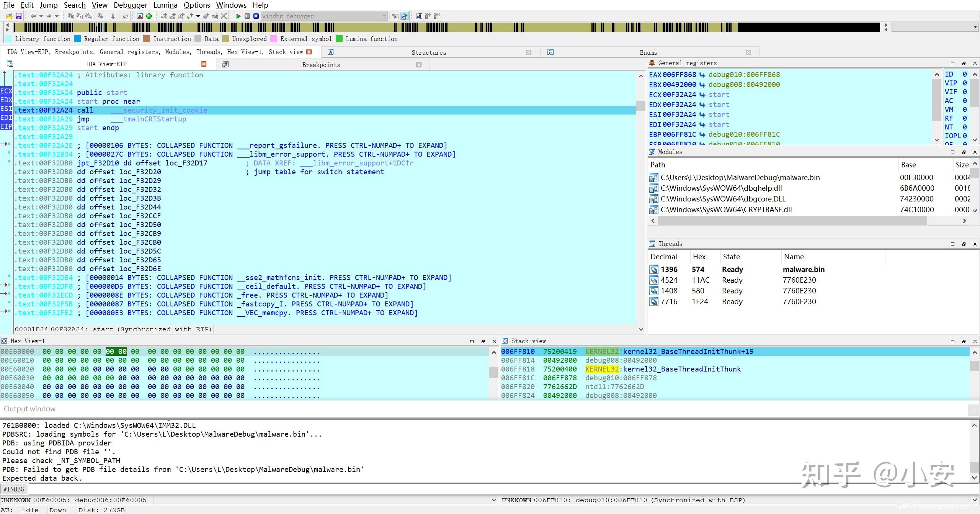Open dropdown at right of navigation band
Viewport: 980px width, 514px height.
(975, 27)
